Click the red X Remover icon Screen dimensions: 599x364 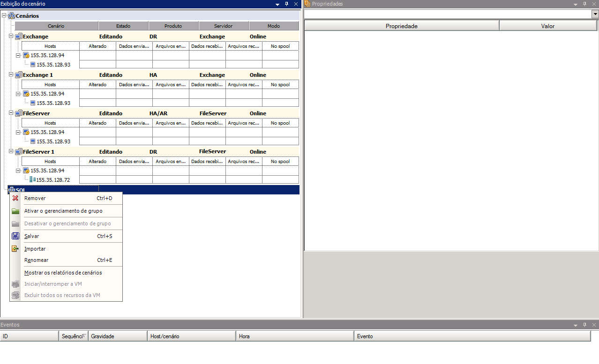15,198
